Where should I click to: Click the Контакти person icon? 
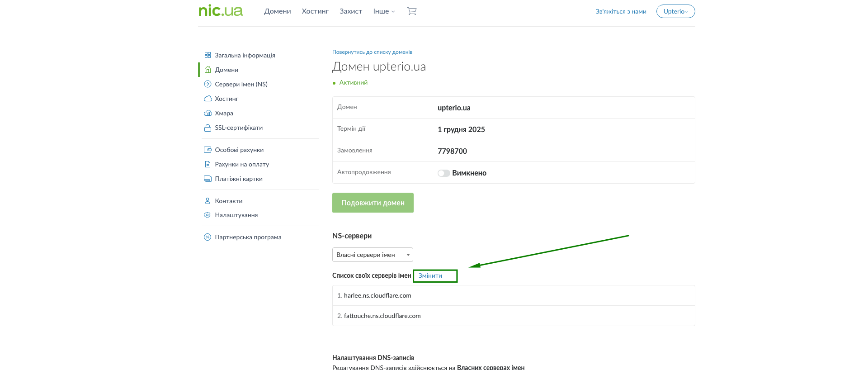tap(208, 201)
